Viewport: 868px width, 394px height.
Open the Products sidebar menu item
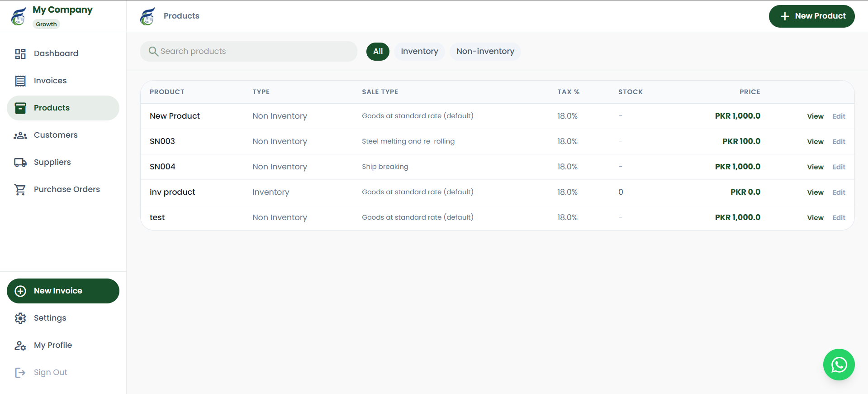(x=63, y=108)
